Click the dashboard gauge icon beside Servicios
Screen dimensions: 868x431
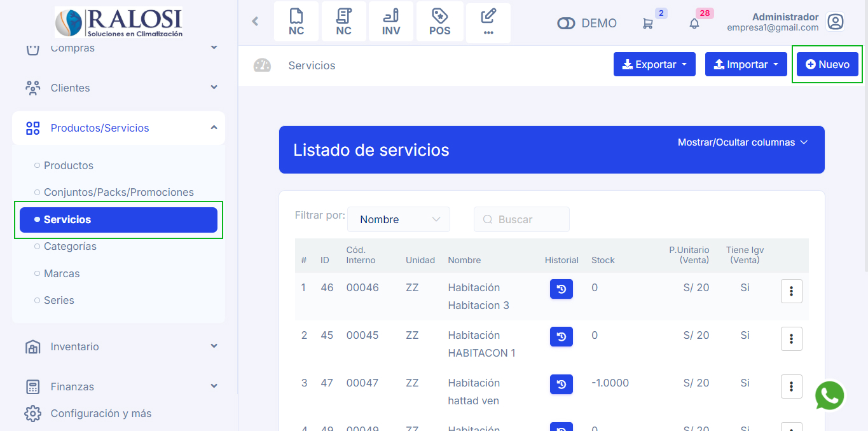262,65
